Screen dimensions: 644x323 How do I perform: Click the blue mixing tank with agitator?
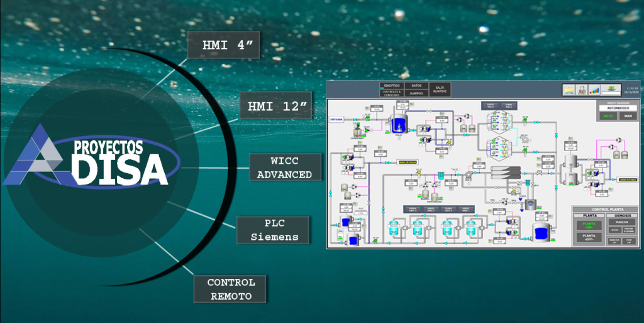coord(399,123)
